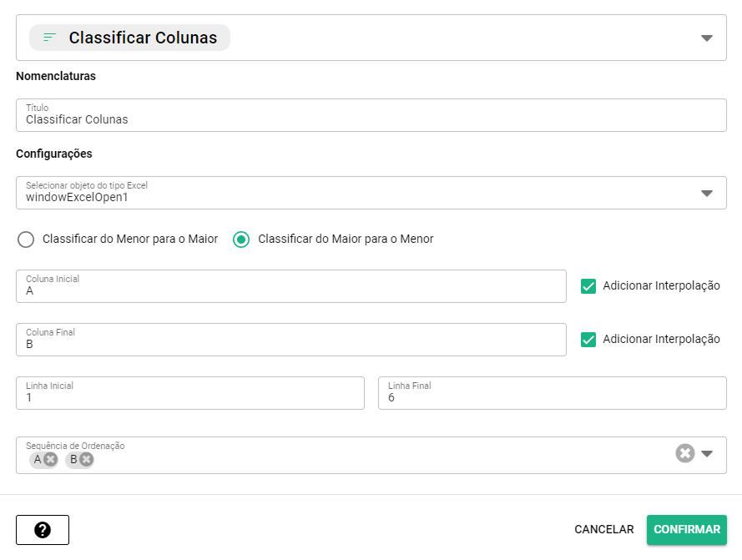Click the help question mark button

point(43,530)
